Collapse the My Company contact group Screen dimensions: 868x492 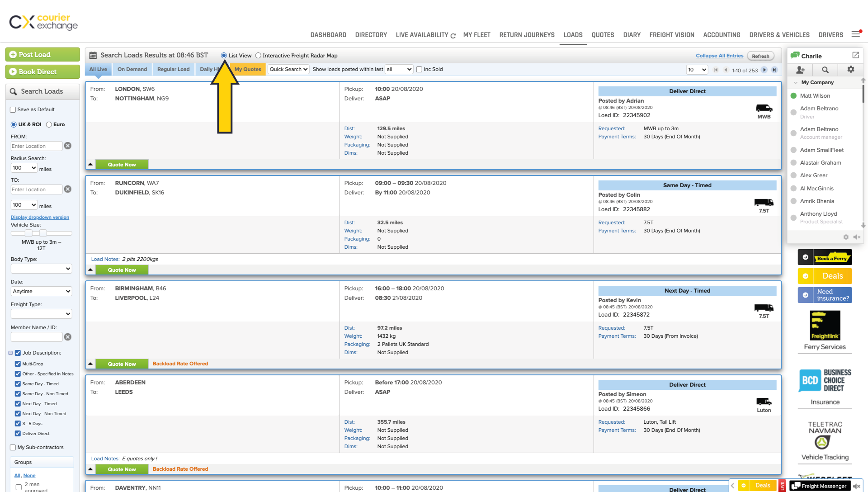pos(796,82)
